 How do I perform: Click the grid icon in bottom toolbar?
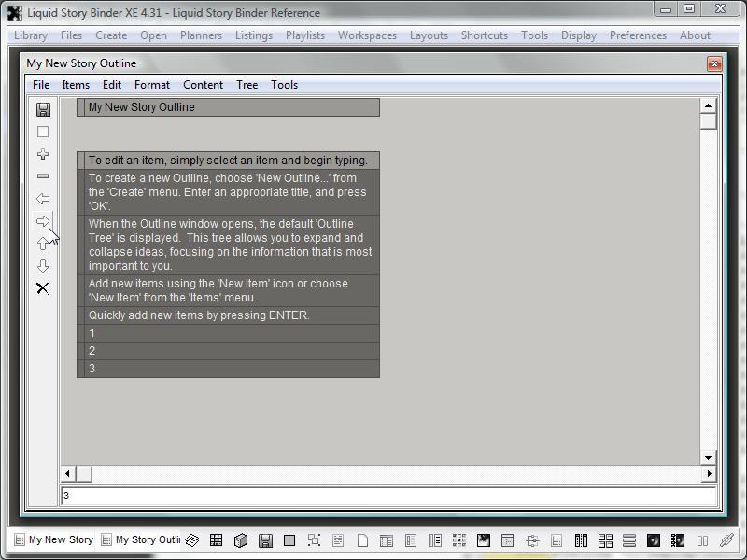pyautogui.click(x=216, y=540)
